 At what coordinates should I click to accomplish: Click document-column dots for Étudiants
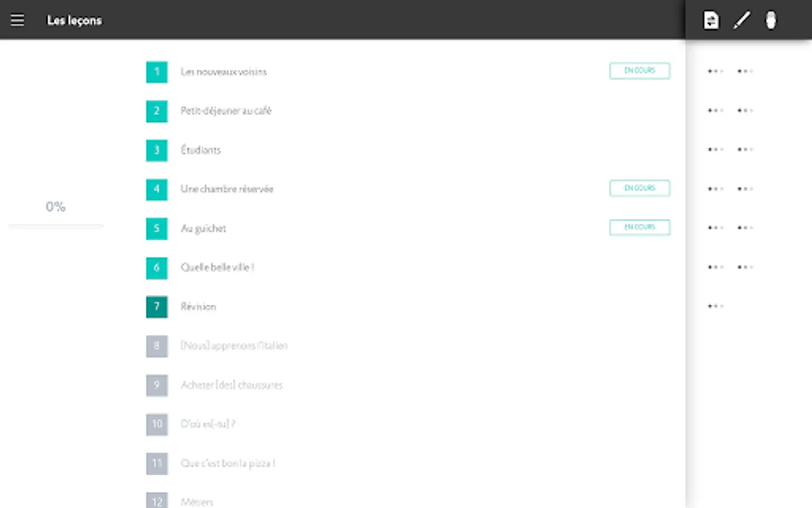tap(715, 150)
